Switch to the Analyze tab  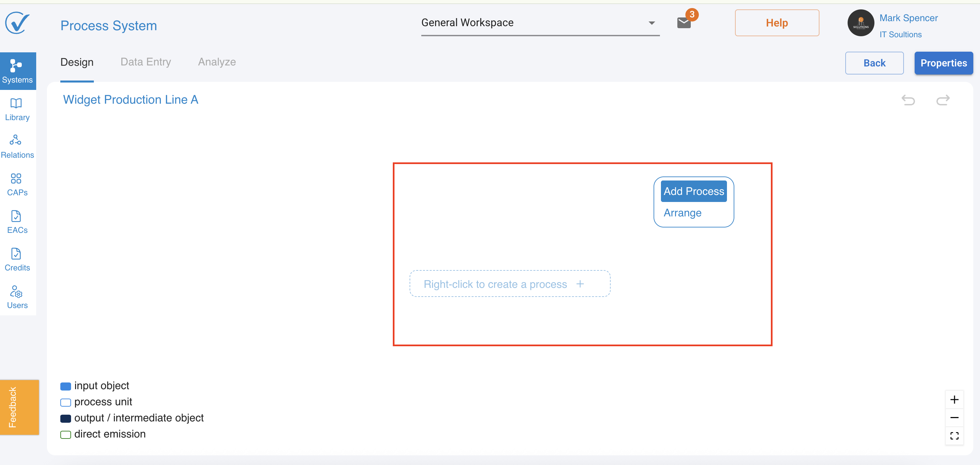pyautogui.click(x=217, y=62)
